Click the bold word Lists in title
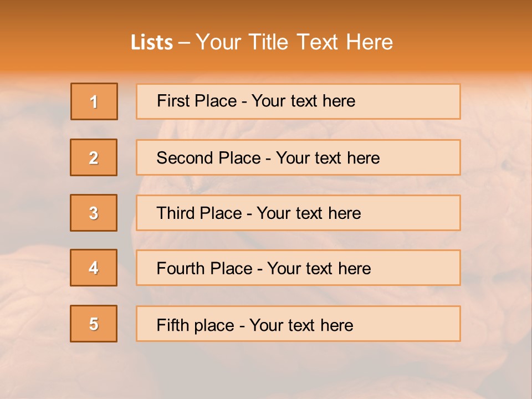Viewport: 532px width, 399px height. [x=152, y=43]
